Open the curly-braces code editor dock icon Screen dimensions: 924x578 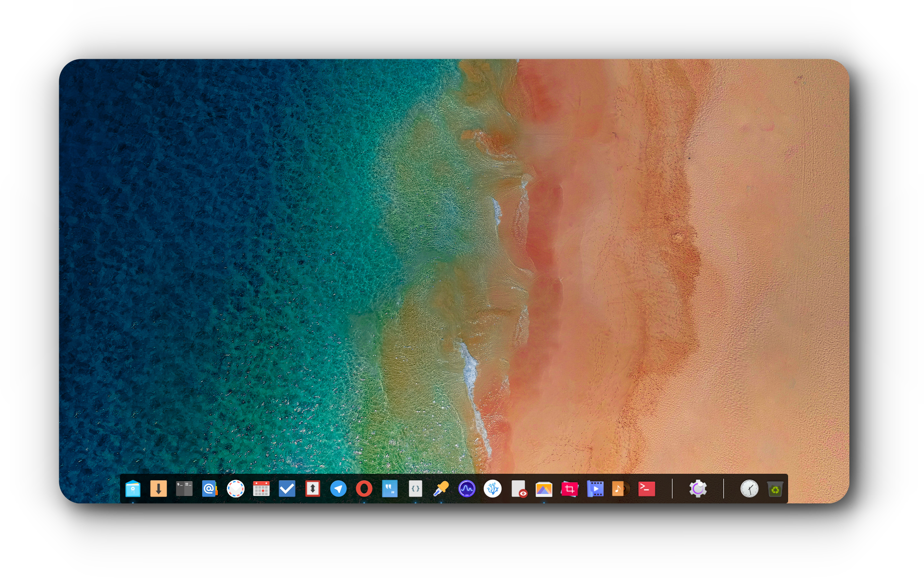coord(416,489)
